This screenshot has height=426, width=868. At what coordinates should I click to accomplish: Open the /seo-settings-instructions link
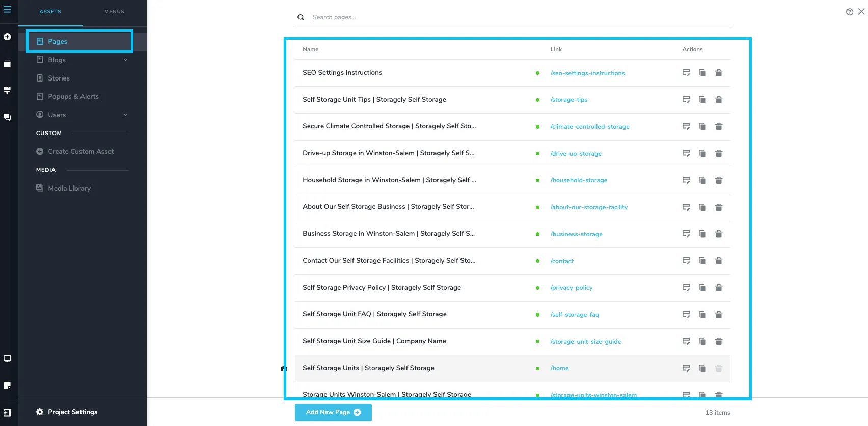[x=587, y=73]
